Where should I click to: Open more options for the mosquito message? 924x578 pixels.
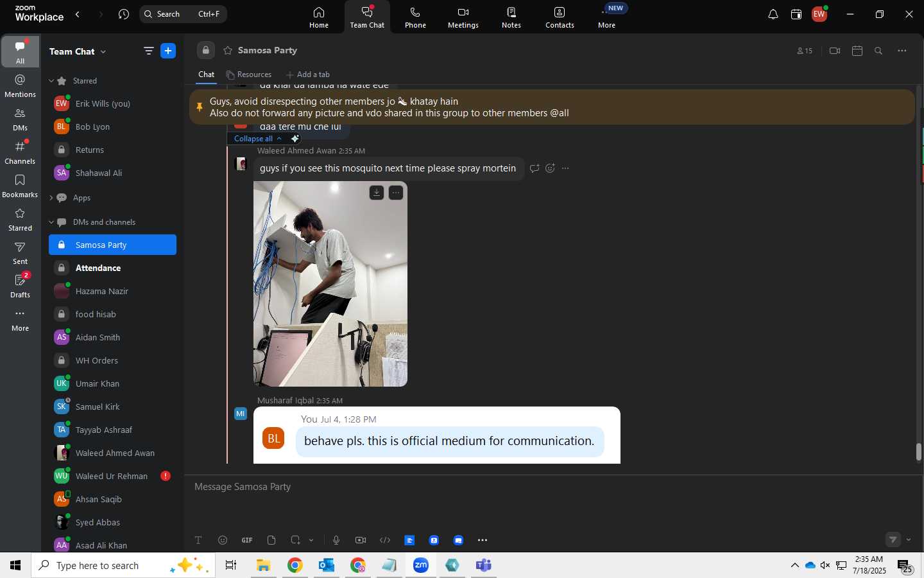point(565,168)
